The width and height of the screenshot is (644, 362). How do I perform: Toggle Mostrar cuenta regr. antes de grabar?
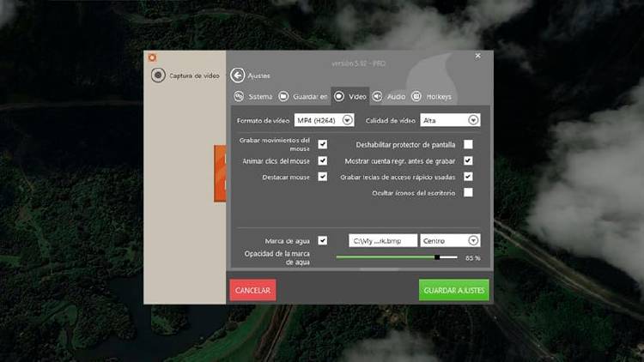coord(468,160)
